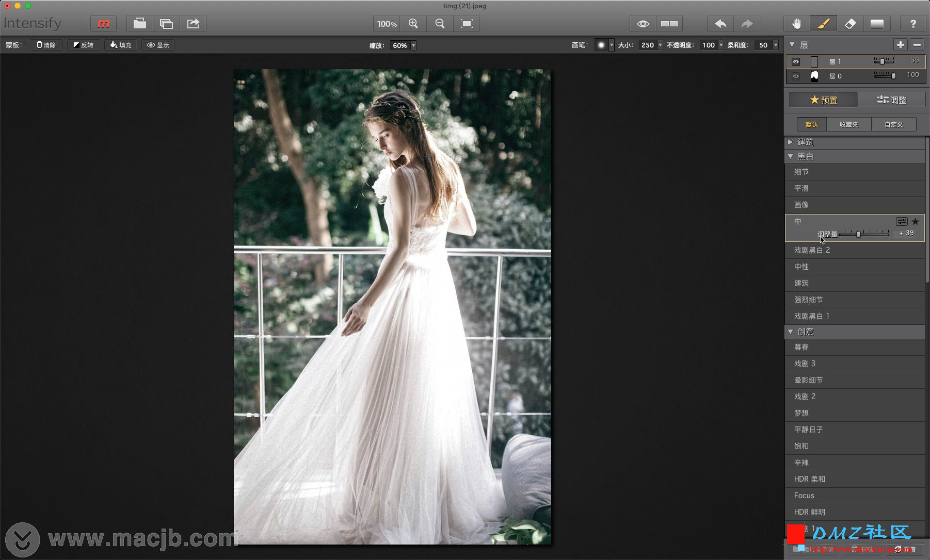Remove layer with minus button
Viewport: 930px width, 560px height.
point(917,45)
